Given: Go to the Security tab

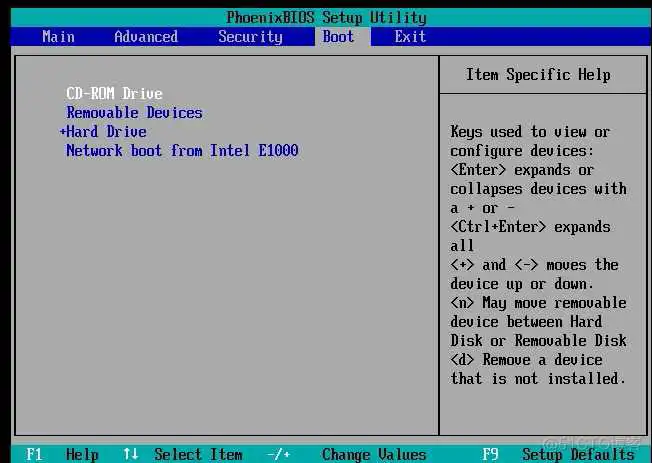Looking at the screenshot, I should click(250, 36).
